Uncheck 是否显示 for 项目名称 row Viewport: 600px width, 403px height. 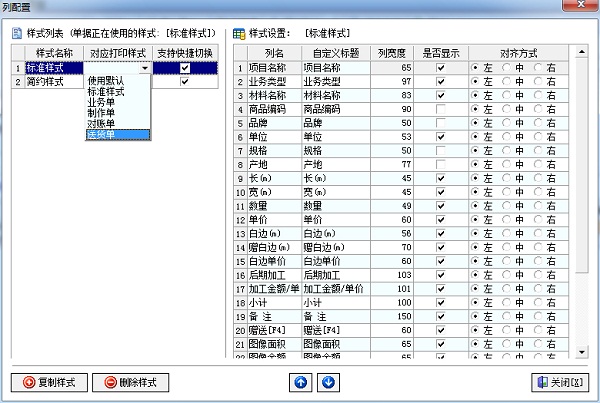pos(440,67)
